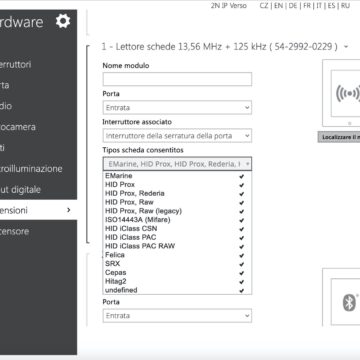360x360 pixels.
Task: Click the 2N IP Verso device name
Action: [229, 6]
